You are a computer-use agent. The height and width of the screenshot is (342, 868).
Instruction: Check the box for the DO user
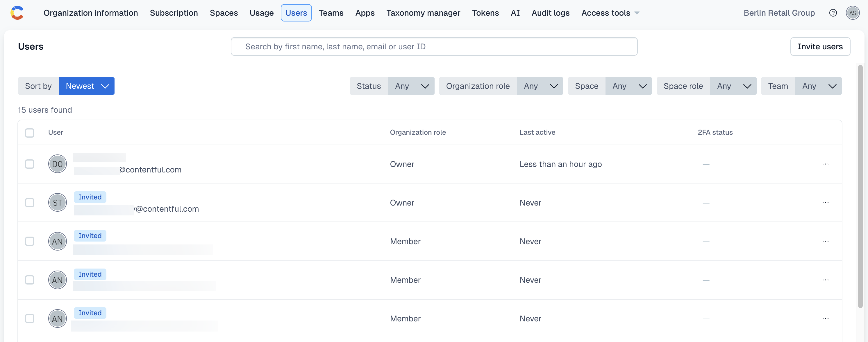click(30, 164)
